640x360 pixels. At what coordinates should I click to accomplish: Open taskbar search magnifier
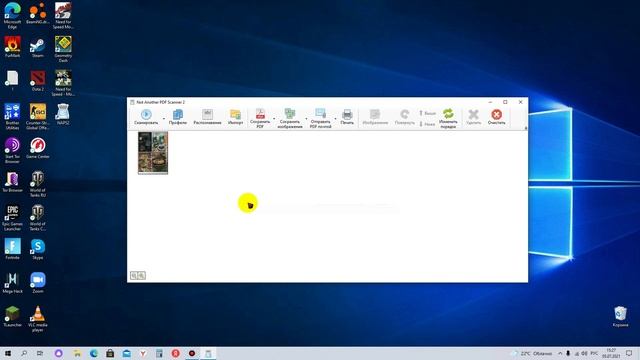coord(24,353)
